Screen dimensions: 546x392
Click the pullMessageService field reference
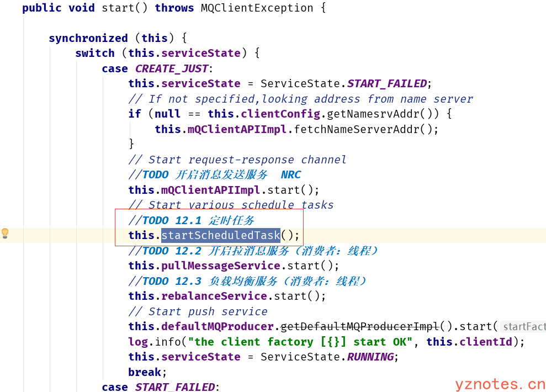point(221,266)
